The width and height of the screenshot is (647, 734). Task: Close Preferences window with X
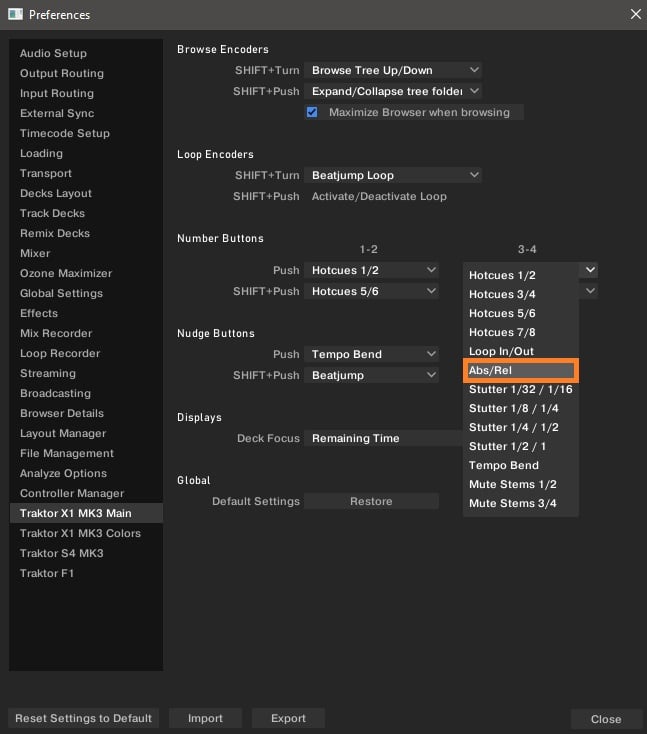(x=635, y=15)
